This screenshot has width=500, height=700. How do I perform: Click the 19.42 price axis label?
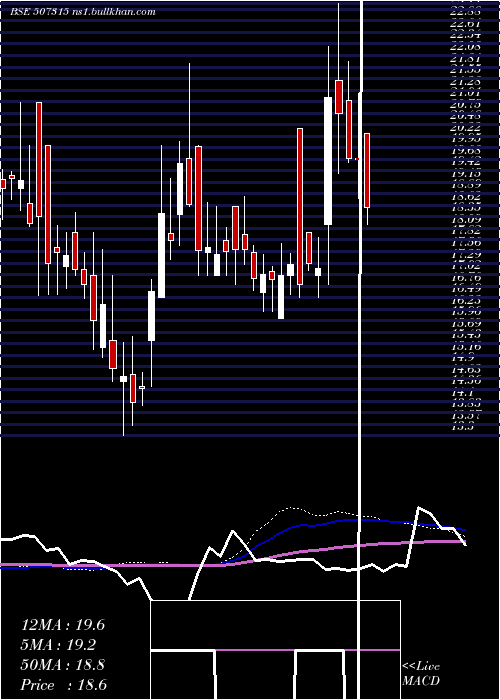pyautogui.click(x=466, y=162)
